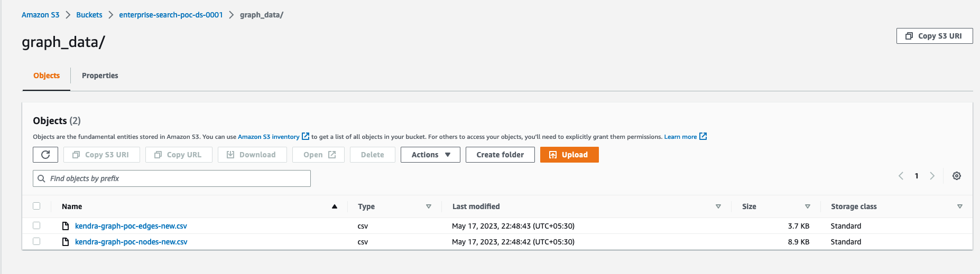Sort by Type column arrow

click(x=429, y=206)
